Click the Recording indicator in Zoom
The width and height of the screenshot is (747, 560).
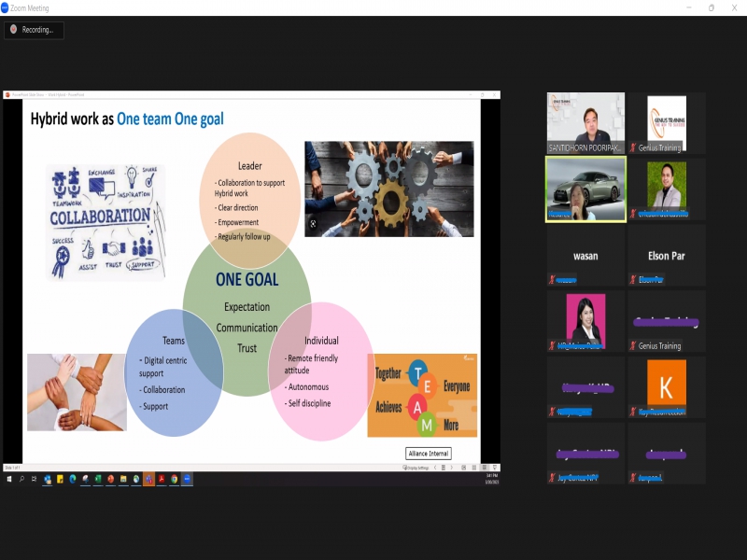point(34,30)
